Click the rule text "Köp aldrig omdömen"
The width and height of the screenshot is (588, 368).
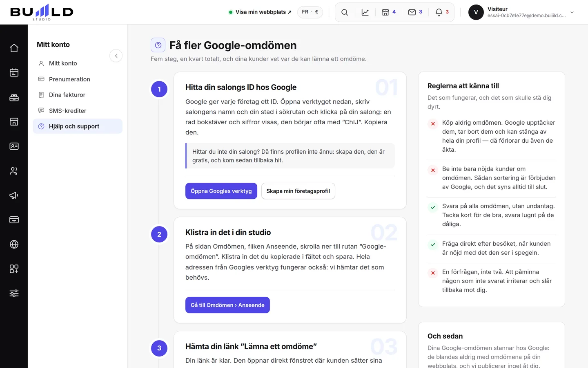(472, 123)
